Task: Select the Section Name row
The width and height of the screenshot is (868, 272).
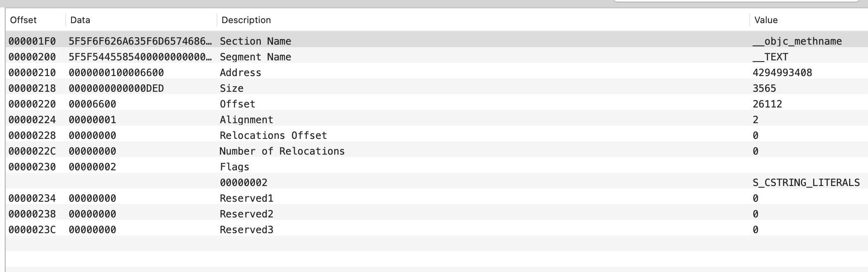Action: click(x=437, y=41)
